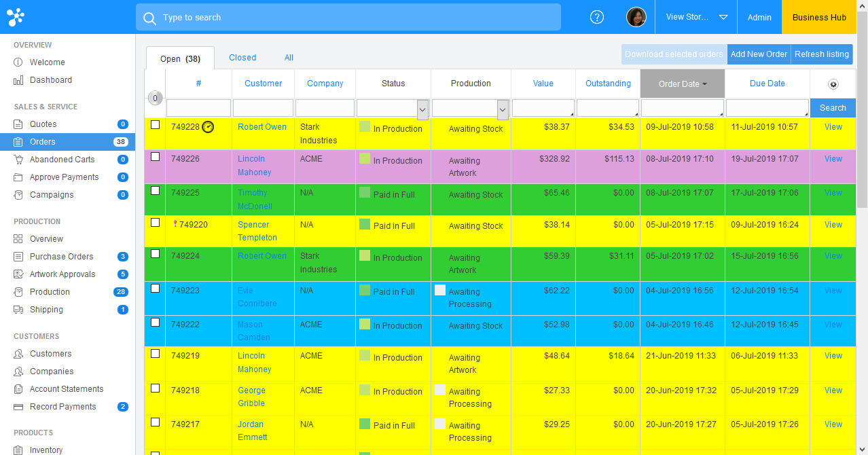Click the help question mark icon
This screenshot has height=455, width=868.
(x=597, y=17)
